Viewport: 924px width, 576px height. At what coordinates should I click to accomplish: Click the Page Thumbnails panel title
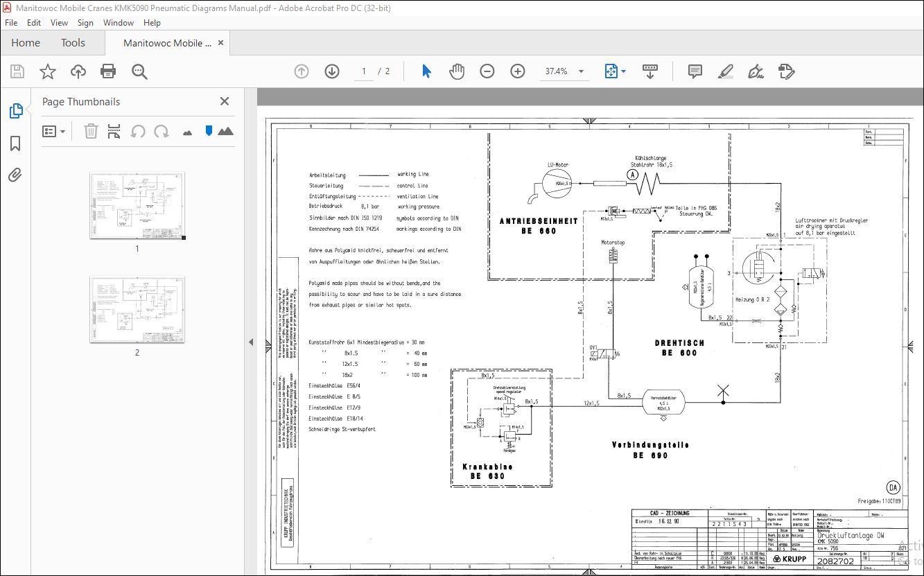(81, 101)
